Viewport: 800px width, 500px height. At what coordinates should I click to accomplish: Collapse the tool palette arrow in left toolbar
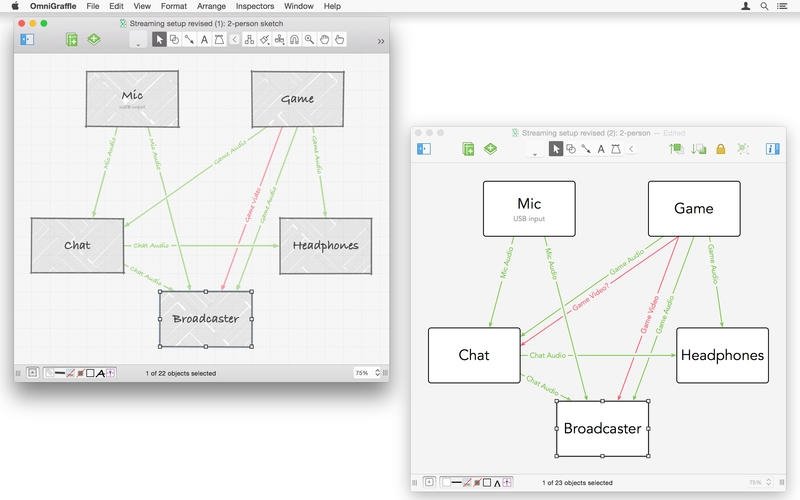tap(234, 39)
